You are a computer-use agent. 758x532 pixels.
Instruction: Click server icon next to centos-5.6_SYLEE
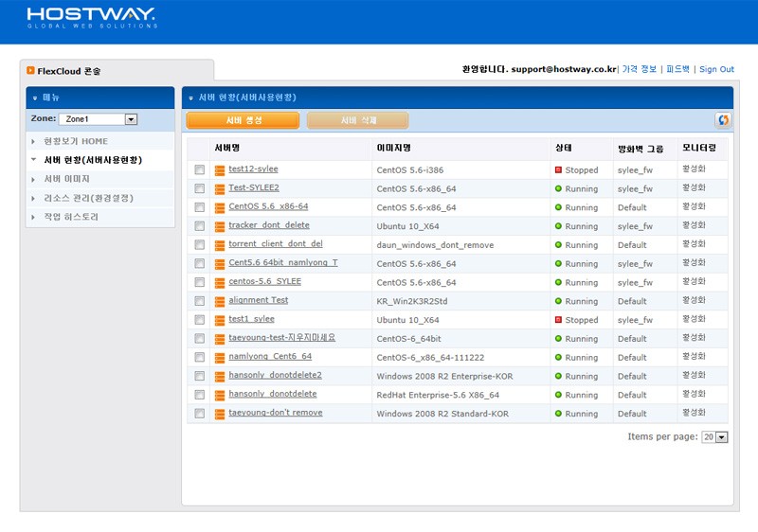[220, 282]
